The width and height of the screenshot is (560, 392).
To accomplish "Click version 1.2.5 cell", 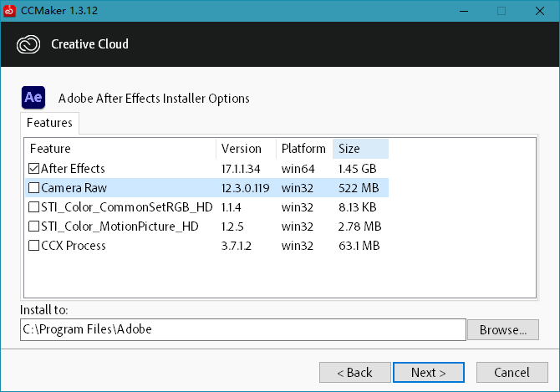I will (x=232, y=227).
